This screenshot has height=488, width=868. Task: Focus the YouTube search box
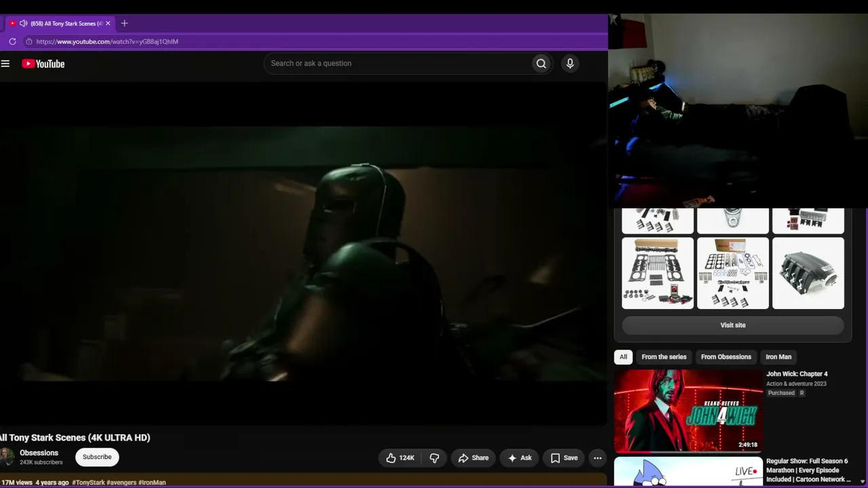tap(397, 64)
